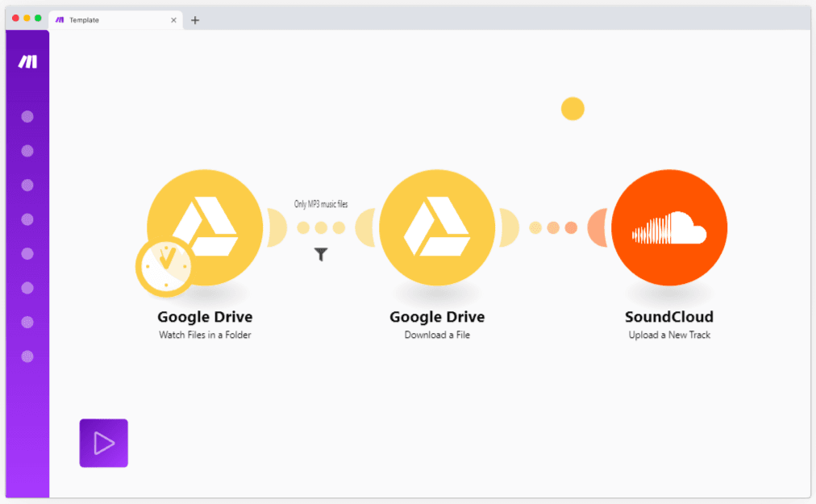Click the floating yellow dot above the SoundCloud connection
Image resolution: width=816 pixels, height=504 pixels.
[x=572, y=108]
